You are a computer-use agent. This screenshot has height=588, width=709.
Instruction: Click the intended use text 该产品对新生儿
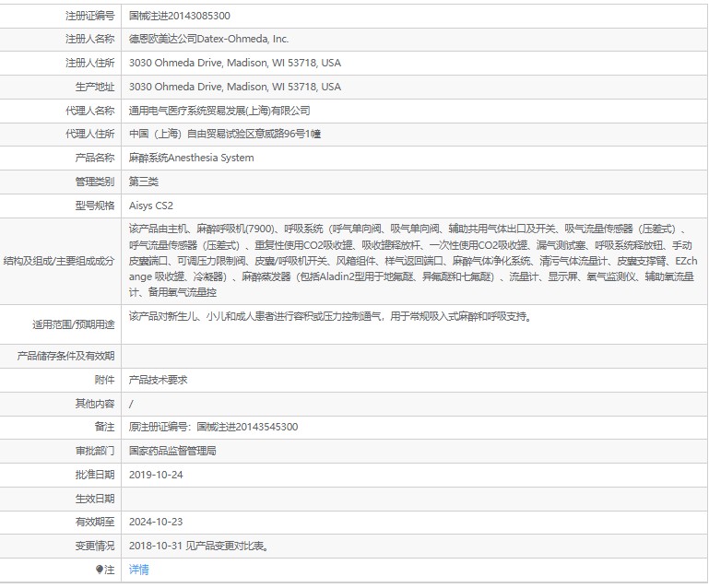[x=331, y=316]
